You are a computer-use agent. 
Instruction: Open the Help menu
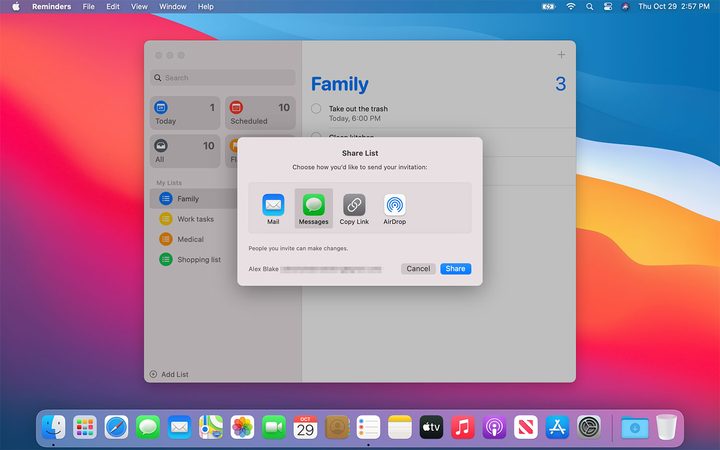[x=206, y=6]
